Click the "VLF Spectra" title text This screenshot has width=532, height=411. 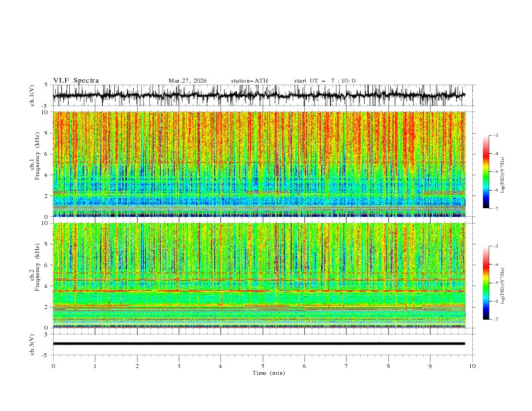click(76, 81)
